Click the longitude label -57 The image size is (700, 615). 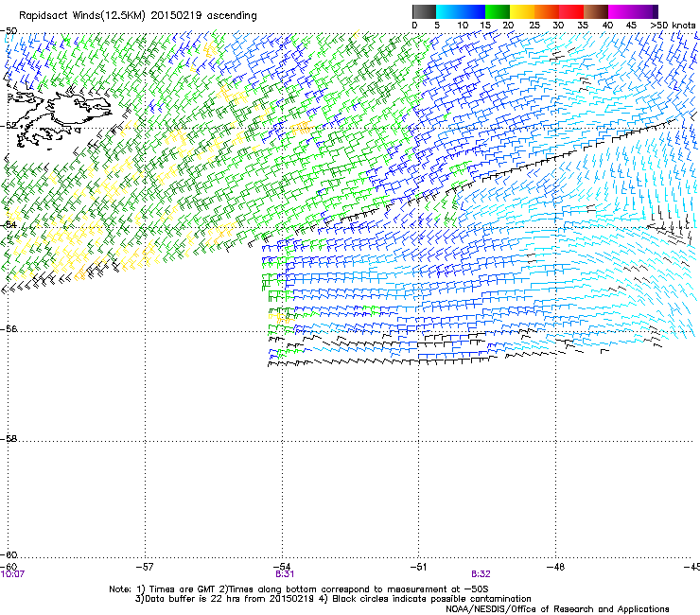pyautogui.click(x=145, y=567)
